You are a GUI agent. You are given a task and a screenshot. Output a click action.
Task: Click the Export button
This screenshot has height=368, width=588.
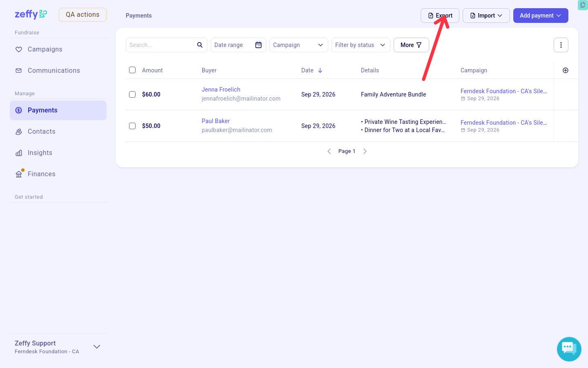click(440, 16)
